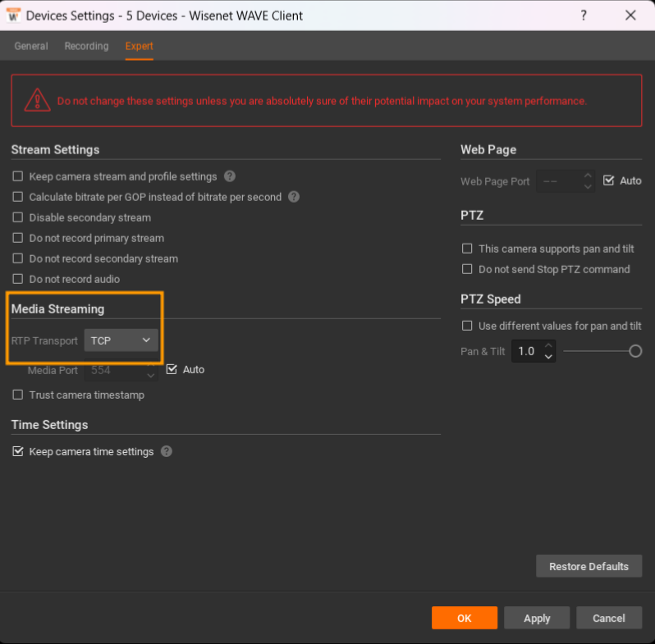655x644 pixels.
Task: Click the Stream Settings heading
Action: (55, 149)
